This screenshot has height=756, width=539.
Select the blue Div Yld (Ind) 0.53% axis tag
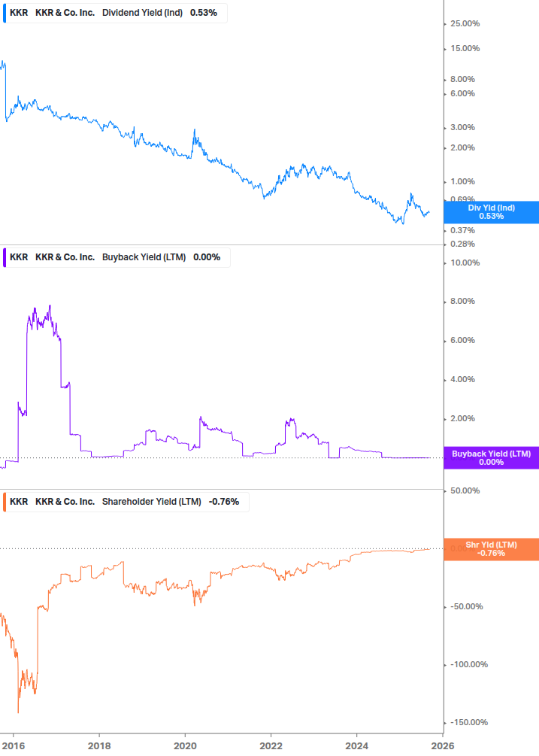[492, 212]
